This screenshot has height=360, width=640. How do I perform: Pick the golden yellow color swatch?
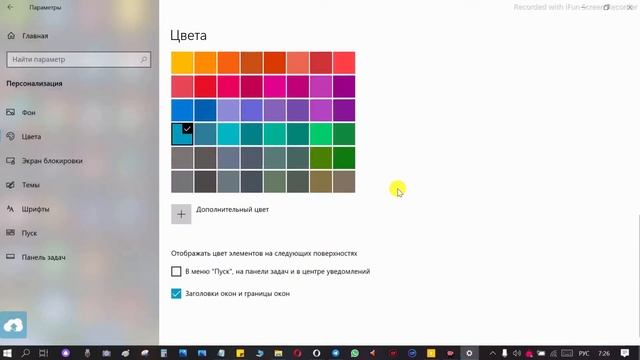pyautogui.click(x=182, y=63)
